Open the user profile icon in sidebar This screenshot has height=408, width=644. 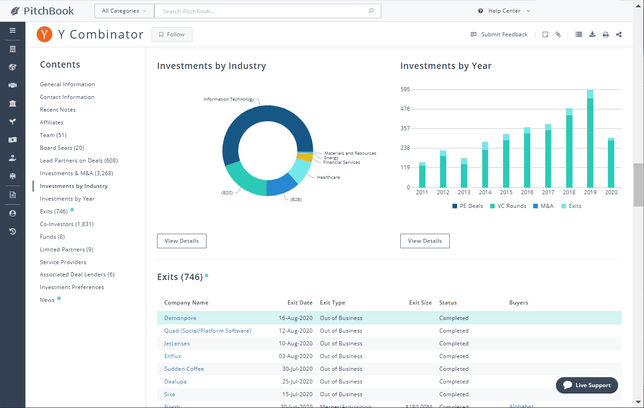point(12,213)
